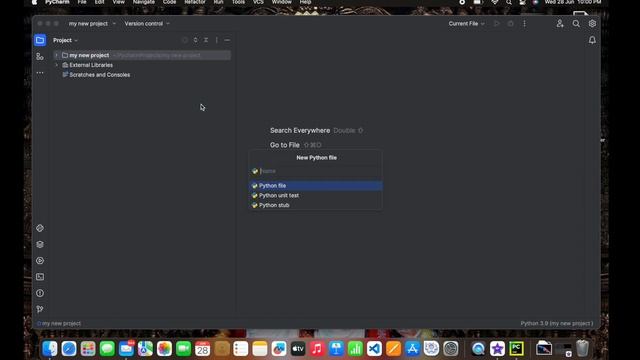This screenshot has height=360, width=640.
Task: Collapse all items in Project panel
Action: point(206,40)
